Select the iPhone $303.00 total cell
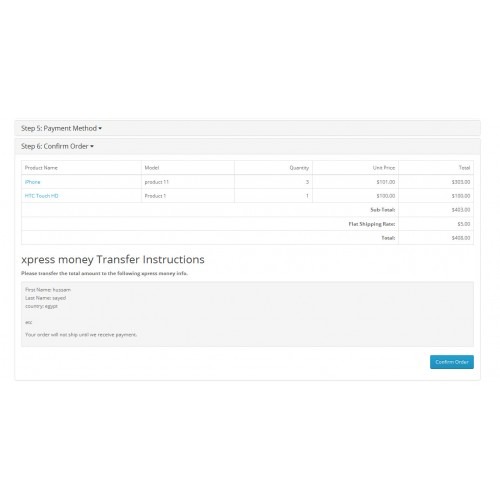Screen dimensions: 500x500 (436, 182)
